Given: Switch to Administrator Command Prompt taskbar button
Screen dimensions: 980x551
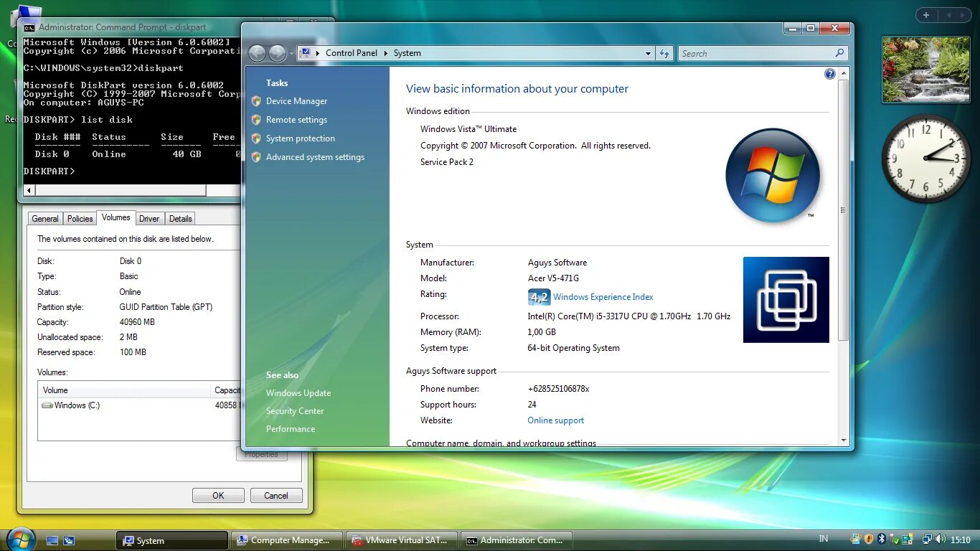Looking at the screenshot, I should [x=517, y=540].
